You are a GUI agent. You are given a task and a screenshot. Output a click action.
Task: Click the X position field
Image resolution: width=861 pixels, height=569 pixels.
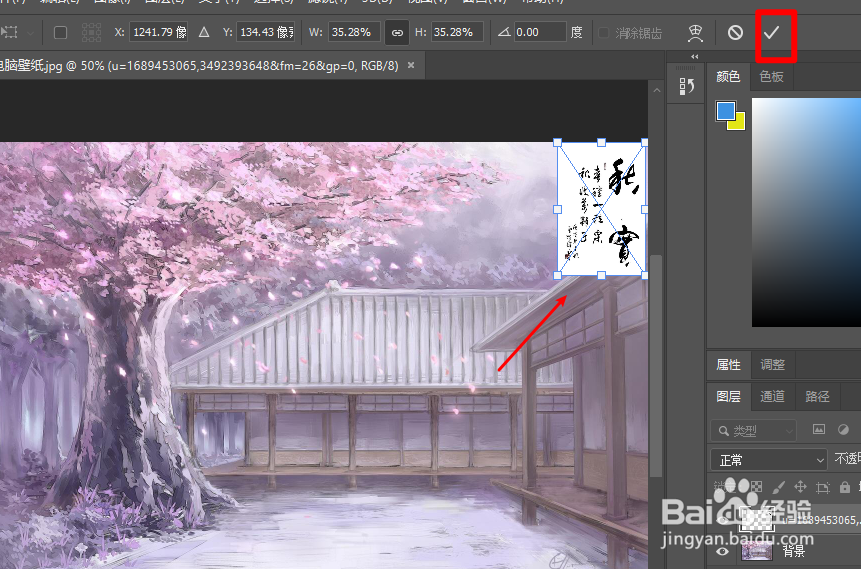pyautogui.click(x=158, y=32)
